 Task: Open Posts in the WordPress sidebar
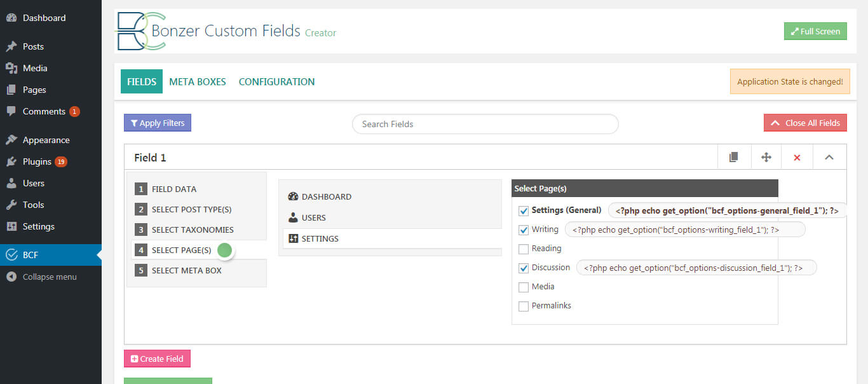33,46
